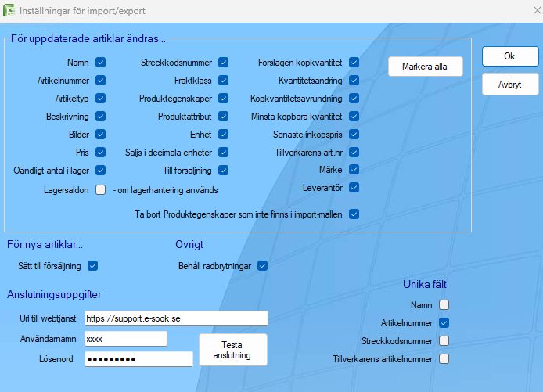543x392 pixels.
Task: Toggle Senaste inköpspris checkbox
Action: pyautogui.click(x=354, y=135)
